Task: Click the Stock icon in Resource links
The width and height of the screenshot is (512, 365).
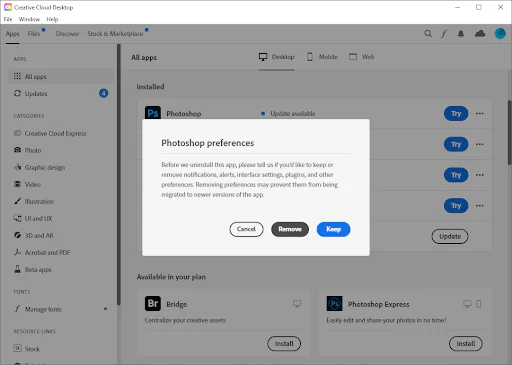Action: [17, 348]
